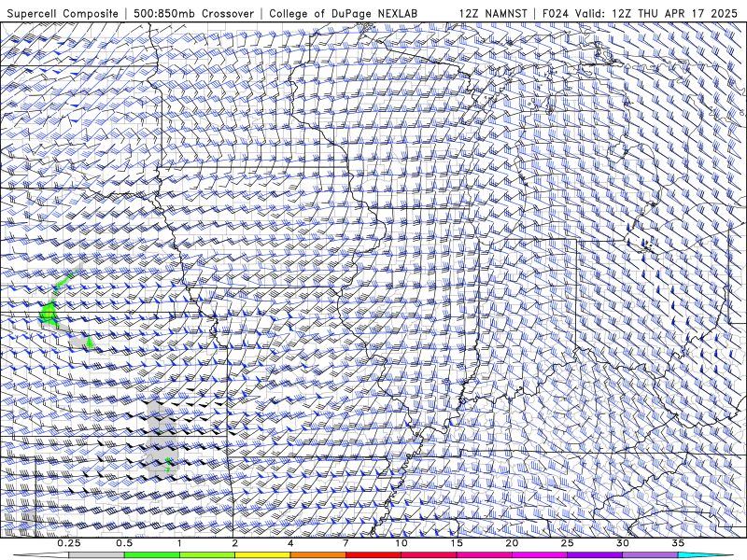Click the lavender 30–35 color bar segment
The height and width of the screenshot is (560, 747).
650,555
